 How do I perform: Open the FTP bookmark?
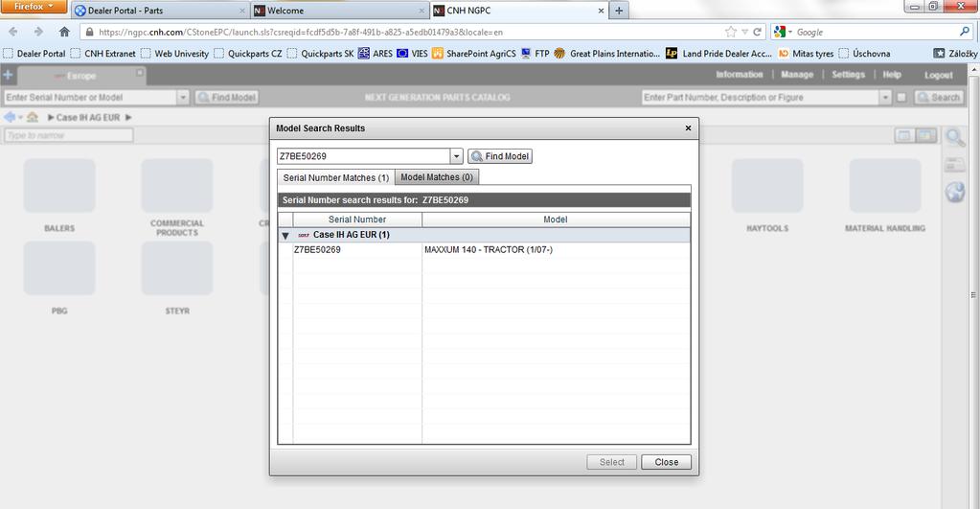pyautogui.click(x=535, y=54)
